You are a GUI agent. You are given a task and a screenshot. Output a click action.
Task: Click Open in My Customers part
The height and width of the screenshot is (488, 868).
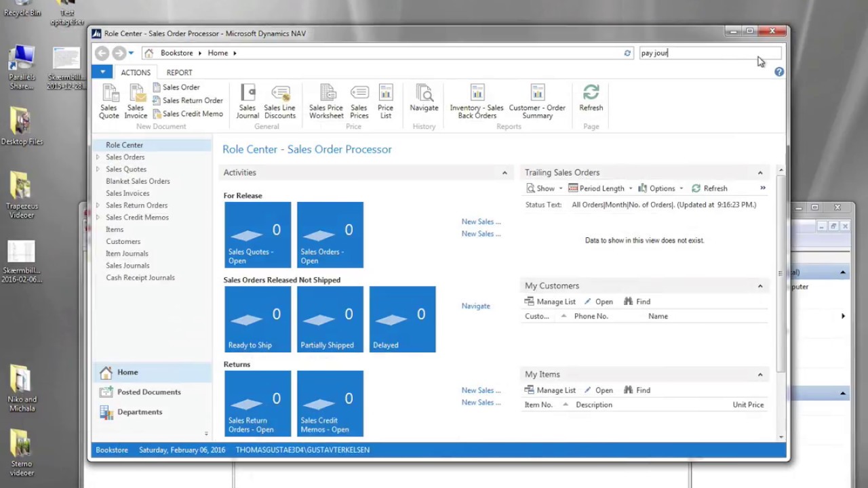click(598, 302)
